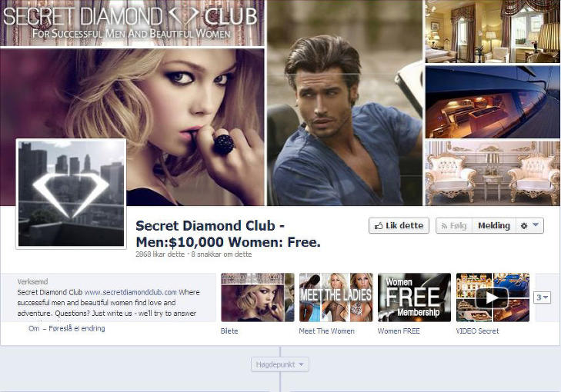Image resolution: width=561 pixels, height=392 pixels.
Task: Click Føreslå ei endring link
Action: (77, 328)
